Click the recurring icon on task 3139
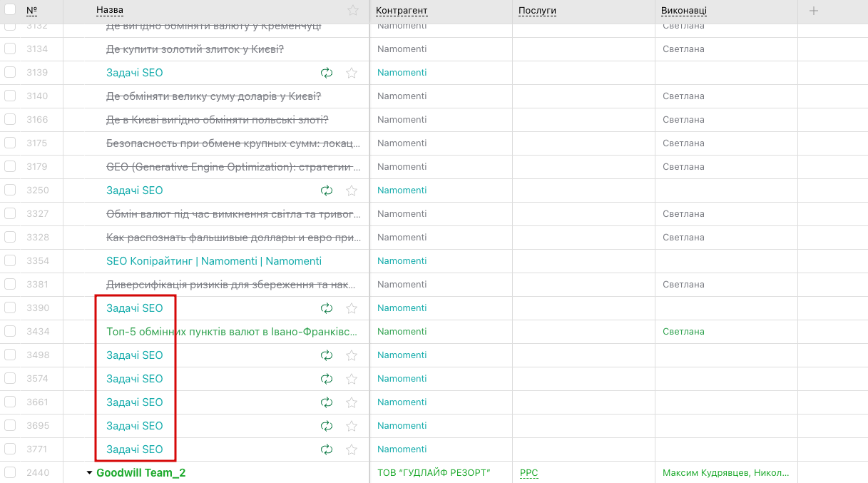The width and height of the screenshot is (868, 483). pyautogui.click(x=327, y=73)
